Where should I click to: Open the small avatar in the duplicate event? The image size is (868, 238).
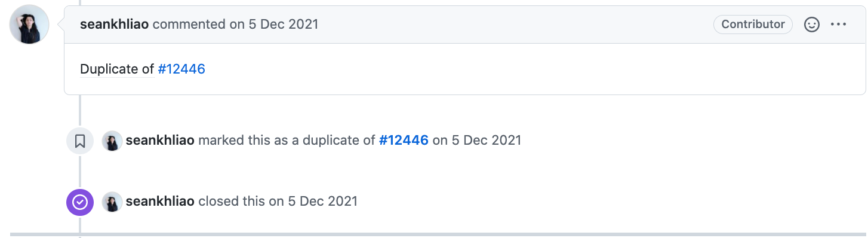point(112,141)
